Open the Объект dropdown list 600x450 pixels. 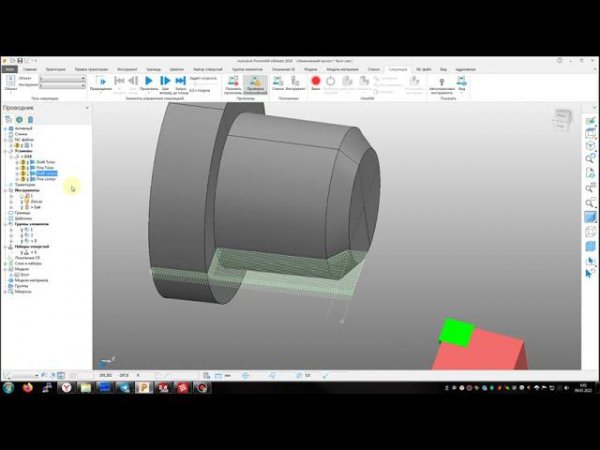pos(62,78)
